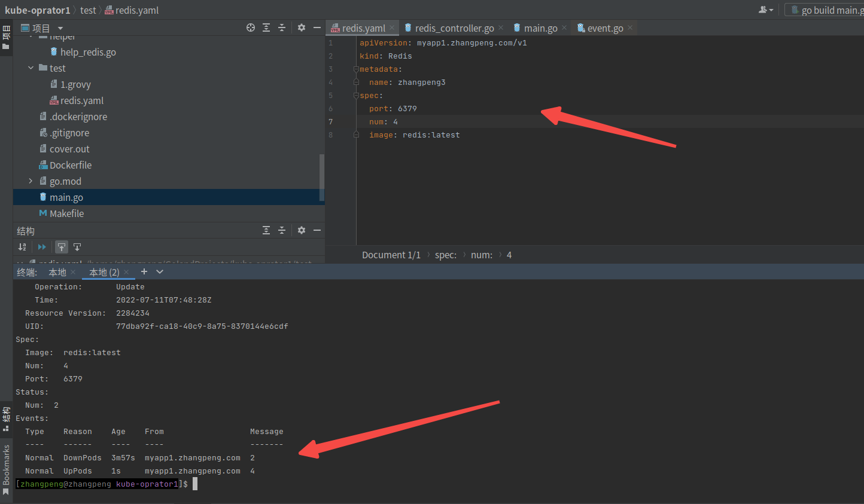Sort alphabetically in the 结构 toolbar

(22, 247)
